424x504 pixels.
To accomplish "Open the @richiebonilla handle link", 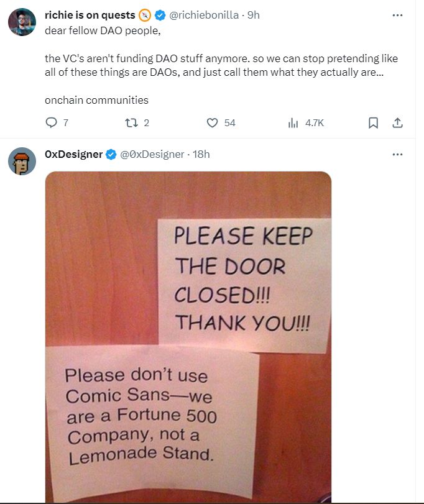I will click(x=204, y=16).
